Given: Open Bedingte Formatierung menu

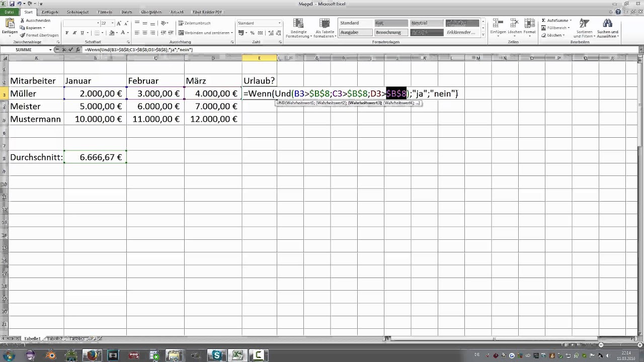Looking at the screenshot, I should (298, 29).
